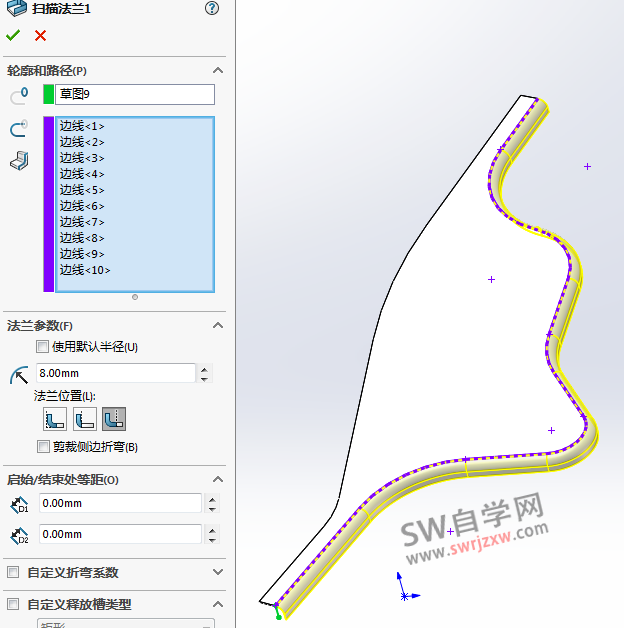624x628 pixels.
Task: Collapse the 法兰参数 section
Action: click(x=217, y=326)
